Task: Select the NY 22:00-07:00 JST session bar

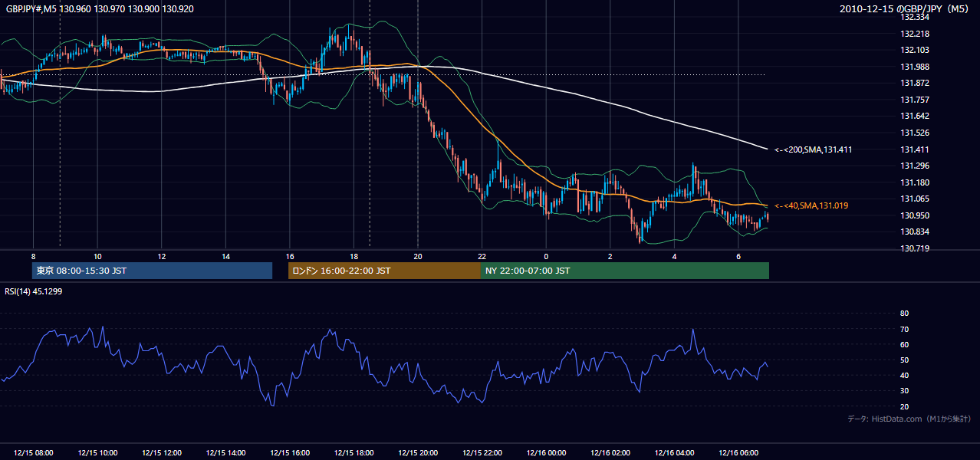Action: point(625,271)
